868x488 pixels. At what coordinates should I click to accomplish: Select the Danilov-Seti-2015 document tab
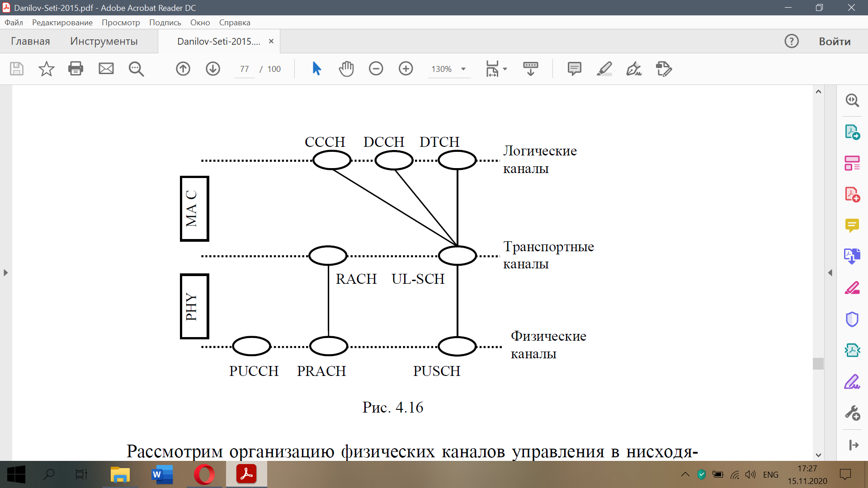(219, 42)
